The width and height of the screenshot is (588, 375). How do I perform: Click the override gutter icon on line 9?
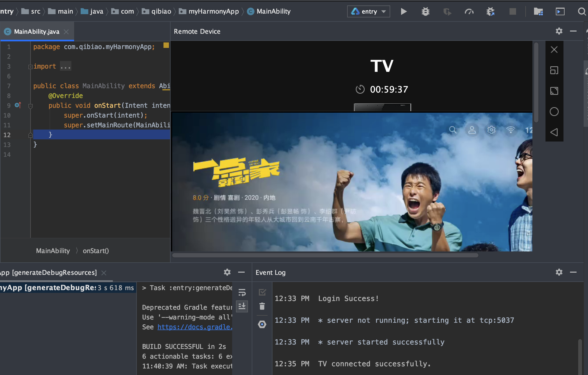pos(18,105)
